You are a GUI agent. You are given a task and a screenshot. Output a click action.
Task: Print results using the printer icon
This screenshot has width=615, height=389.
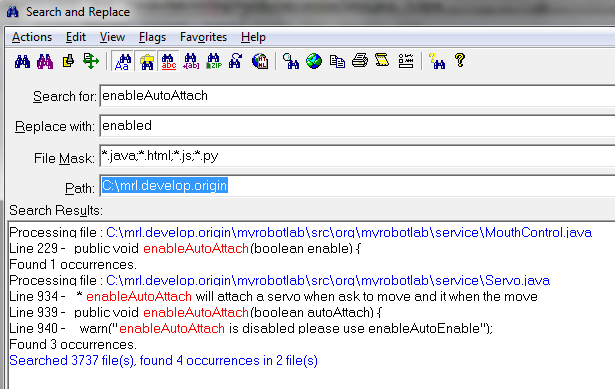tap(360, 61)
